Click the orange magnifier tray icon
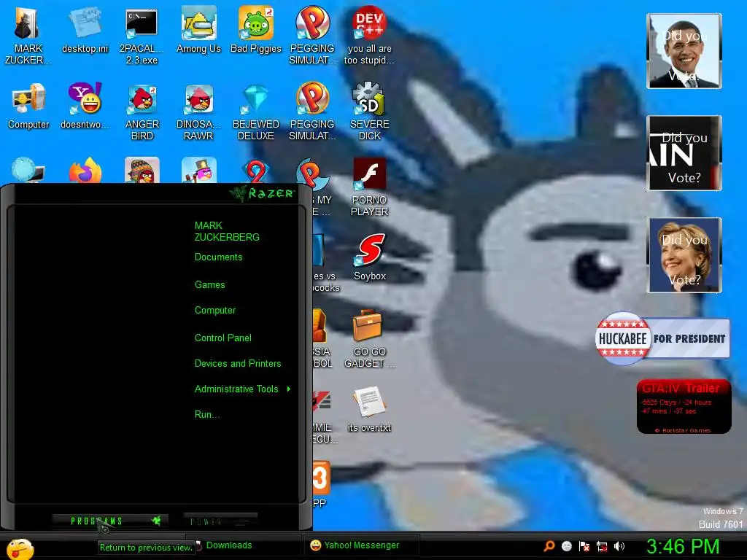Image resolution: width=747 pixels, height=560 pixels. click(x=549, y=546)
